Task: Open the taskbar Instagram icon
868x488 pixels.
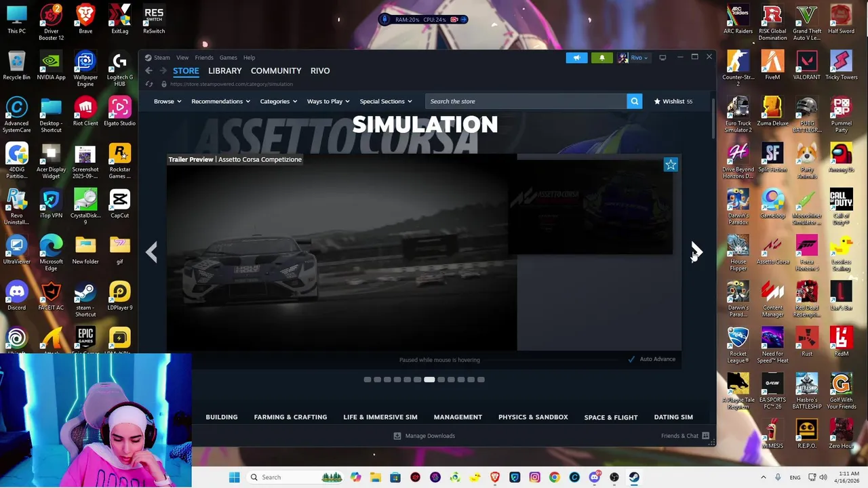Action: 534,477
